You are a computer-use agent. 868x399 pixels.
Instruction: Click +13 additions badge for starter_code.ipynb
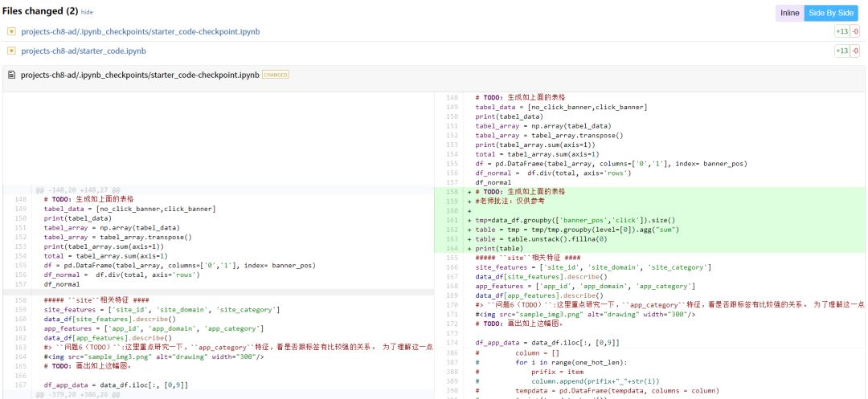click(x=841, y=51)
